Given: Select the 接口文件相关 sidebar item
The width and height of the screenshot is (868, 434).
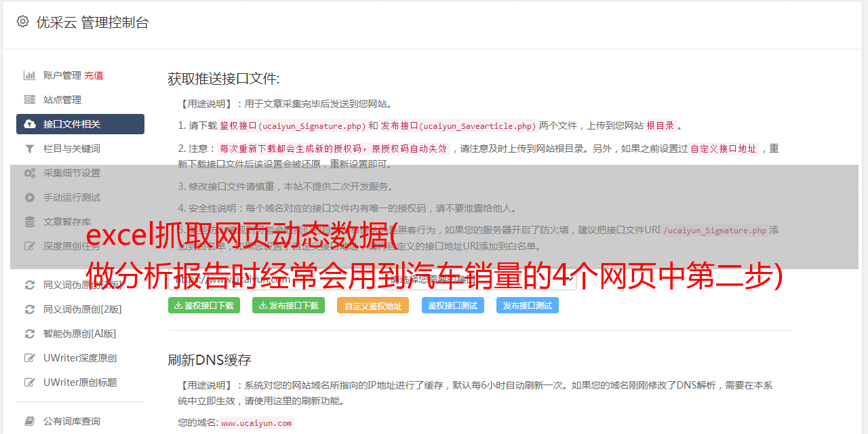Looking at the screenshot, I should (x=80, y=124).
